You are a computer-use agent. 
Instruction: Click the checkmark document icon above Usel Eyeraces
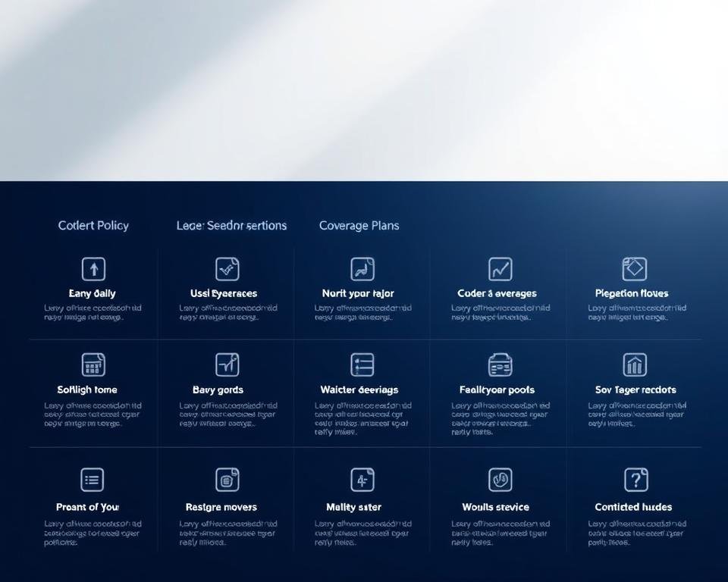click(227, 269)
